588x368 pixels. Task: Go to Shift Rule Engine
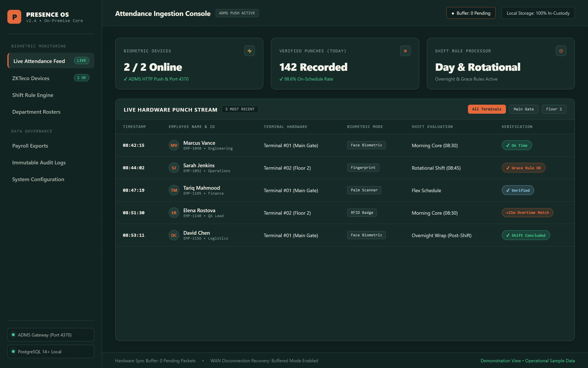click(51, 95)
